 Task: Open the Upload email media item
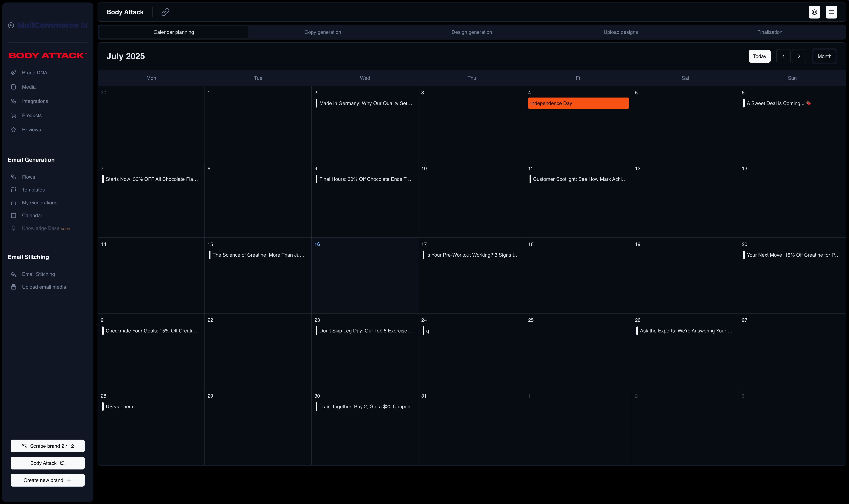pos(44,287)
